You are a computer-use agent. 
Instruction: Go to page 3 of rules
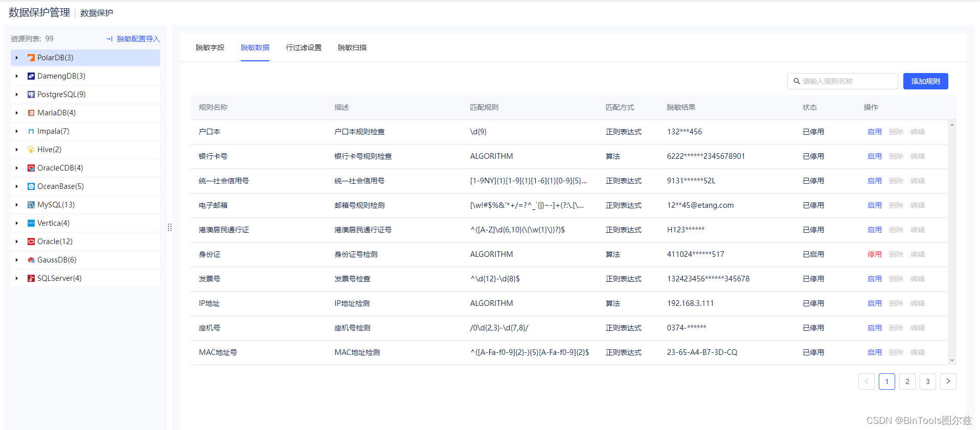(928, 381)
